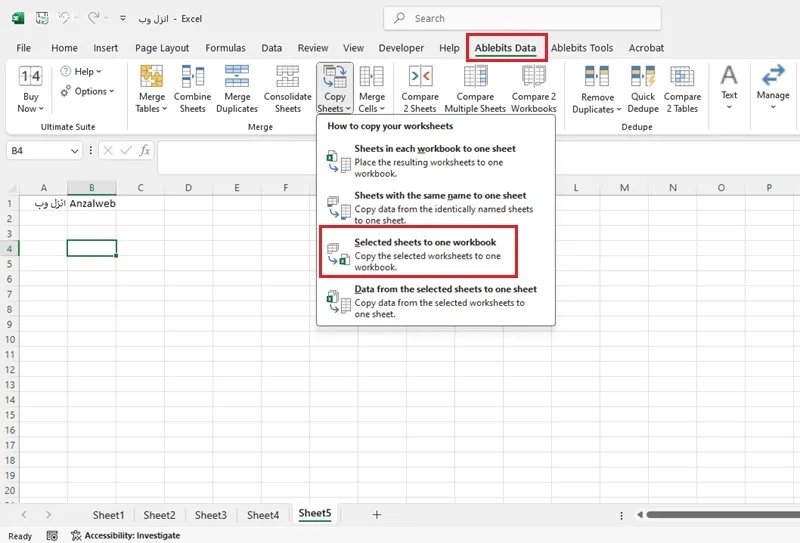The width and height of the screenshot is (800, 543).
Task: Switch to the Ablebits Tools tab
Action: tap(582, 48)
